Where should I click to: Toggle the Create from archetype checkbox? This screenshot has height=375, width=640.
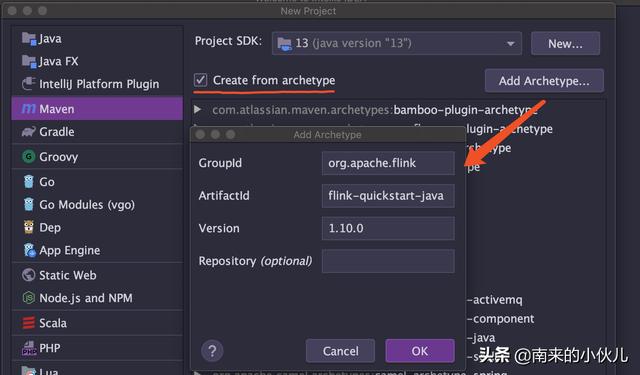click(x=200, y=80)
